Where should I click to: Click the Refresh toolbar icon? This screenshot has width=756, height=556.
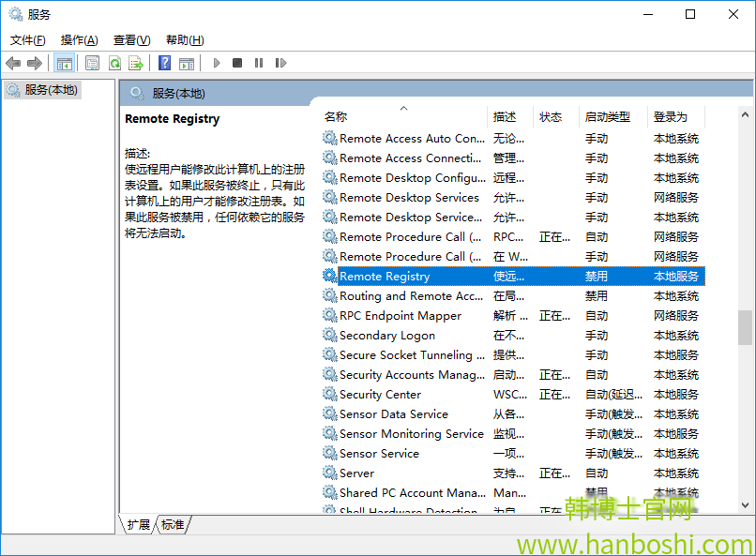tap(114, 63)
